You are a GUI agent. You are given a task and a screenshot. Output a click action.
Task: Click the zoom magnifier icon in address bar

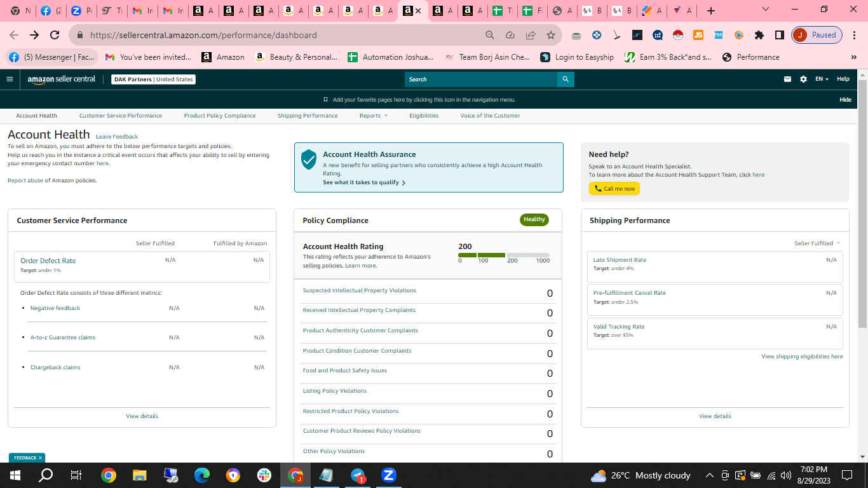click(x=490, y=35)
